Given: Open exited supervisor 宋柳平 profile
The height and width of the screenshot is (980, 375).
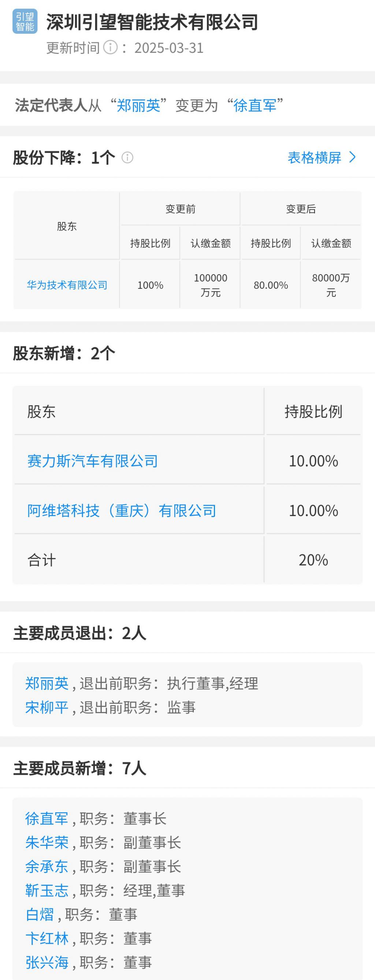Looking at the screenshot, I should (x=47, y=708).
